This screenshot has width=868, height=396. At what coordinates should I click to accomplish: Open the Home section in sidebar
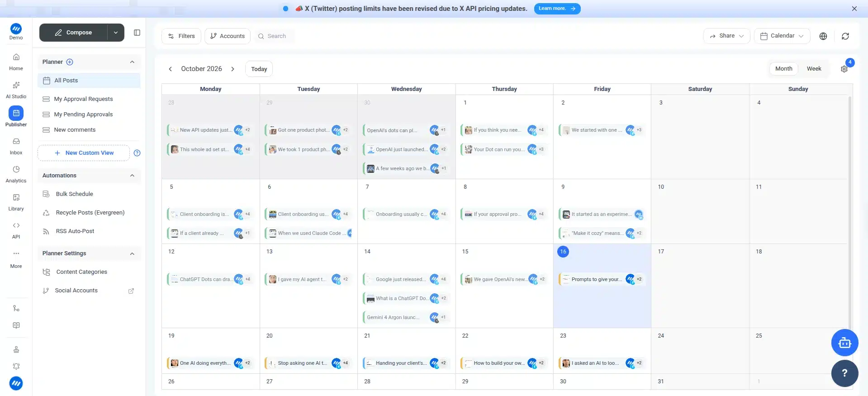[x=16, y=62]
